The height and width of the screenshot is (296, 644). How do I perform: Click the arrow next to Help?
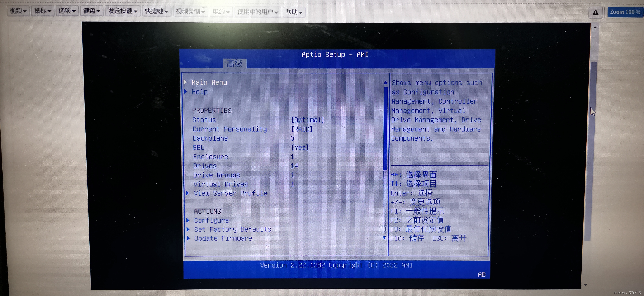pos(186,92)
